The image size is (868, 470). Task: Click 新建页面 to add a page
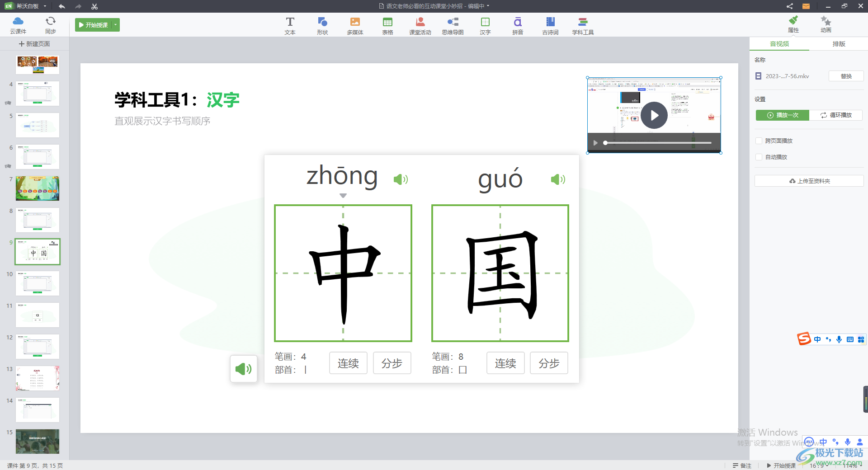click(x=35, y=44)
